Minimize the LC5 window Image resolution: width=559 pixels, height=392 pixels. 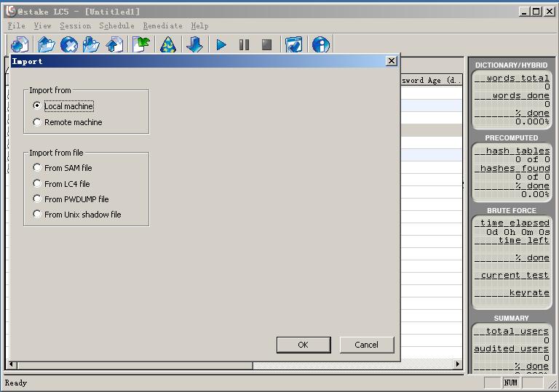[524, 12]
